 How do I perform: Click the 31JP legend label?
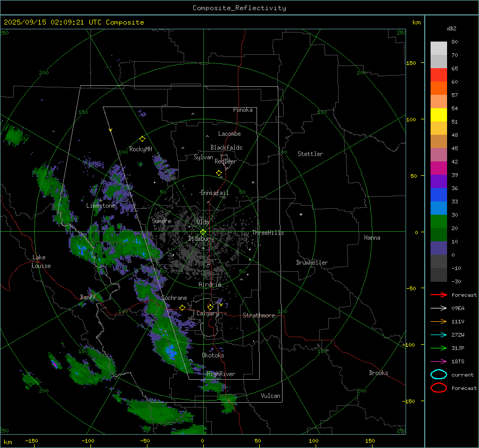458,348
